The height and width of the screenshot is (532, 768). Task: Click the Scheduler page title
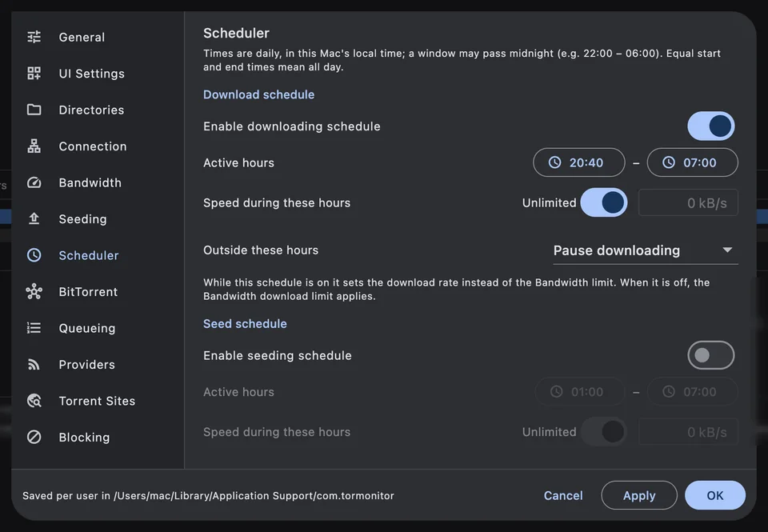[236, 33]
